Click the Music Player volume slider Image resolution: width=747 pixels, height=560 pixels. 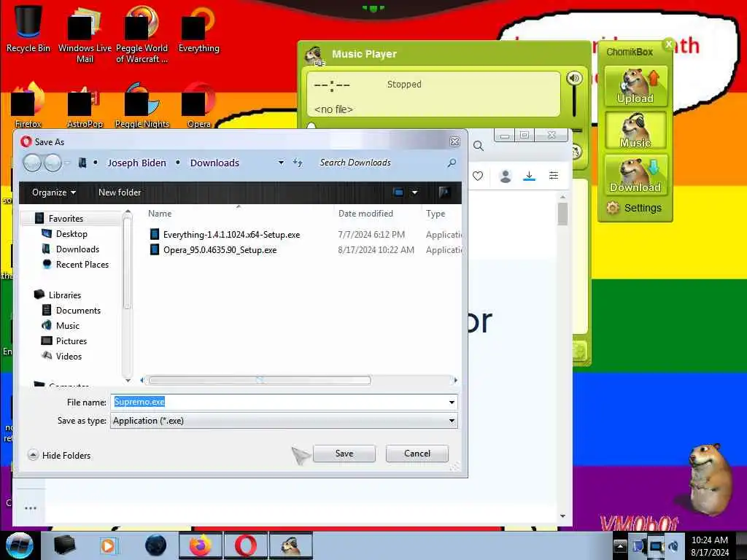[x=574, y=101]
